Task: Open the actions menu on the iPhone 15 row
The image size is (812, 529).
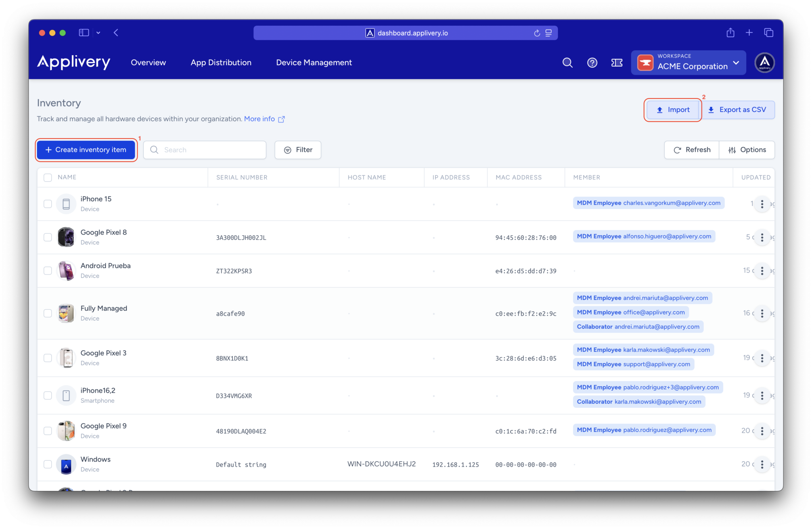Action: 762,204
